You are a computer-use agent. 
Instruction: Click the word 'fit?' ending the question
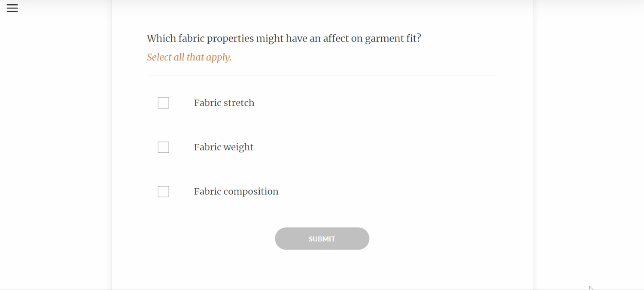click(413, 39)
